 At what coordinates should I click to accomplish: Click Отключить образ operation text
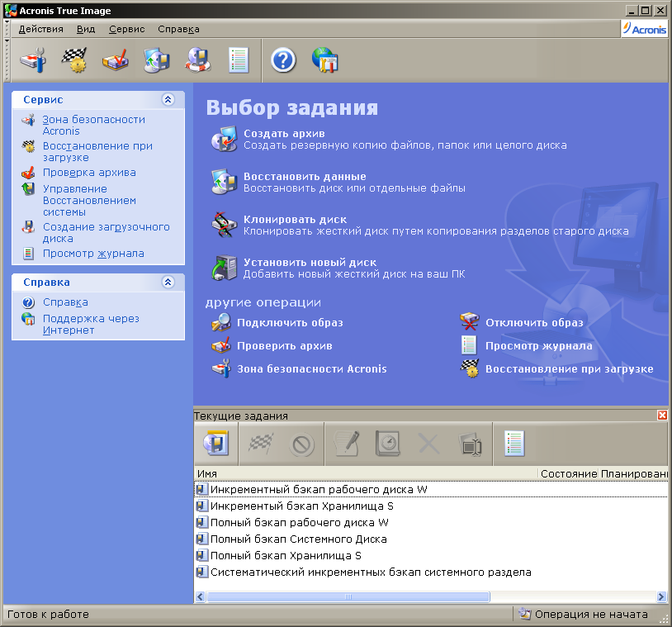click(534, 322)
